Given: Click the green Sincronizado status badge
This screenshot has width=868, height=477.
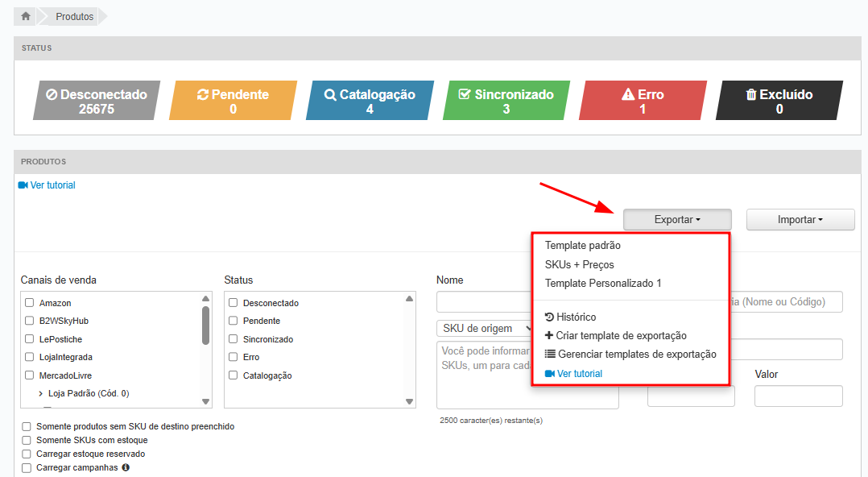Looking at the screenshot, I should tap(506, 101).
